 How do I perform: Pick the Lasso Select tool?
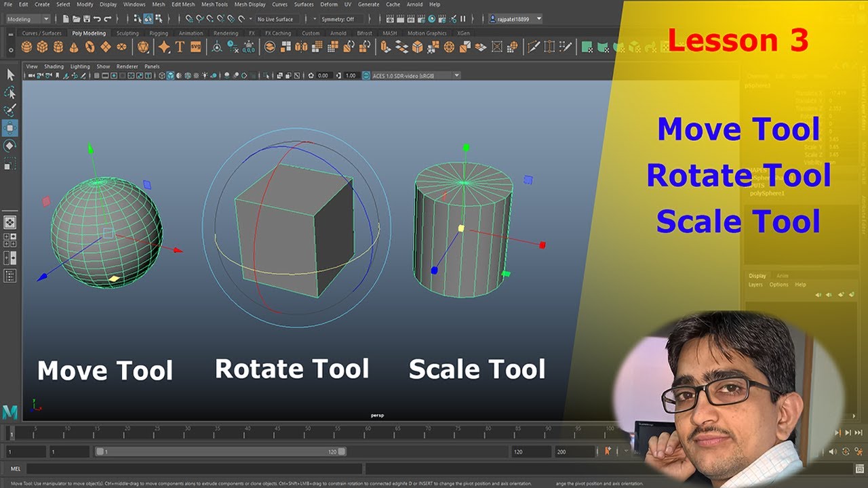pos(10,92)
